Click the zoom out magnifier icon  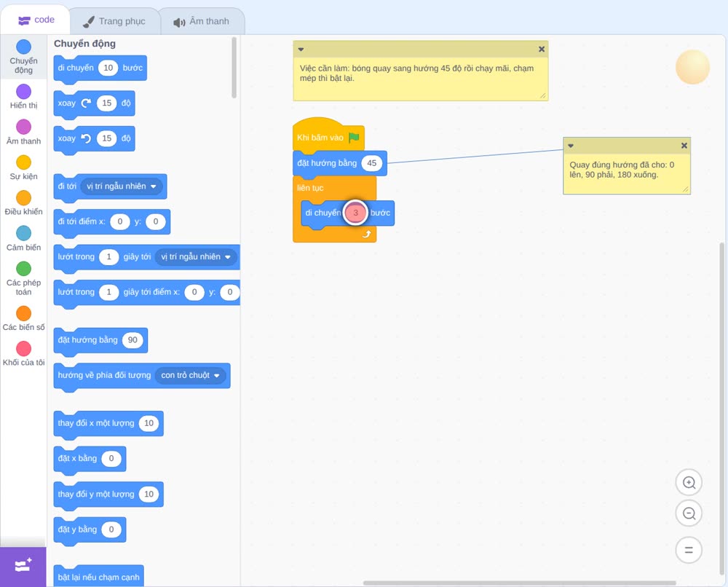pos(689,513)
